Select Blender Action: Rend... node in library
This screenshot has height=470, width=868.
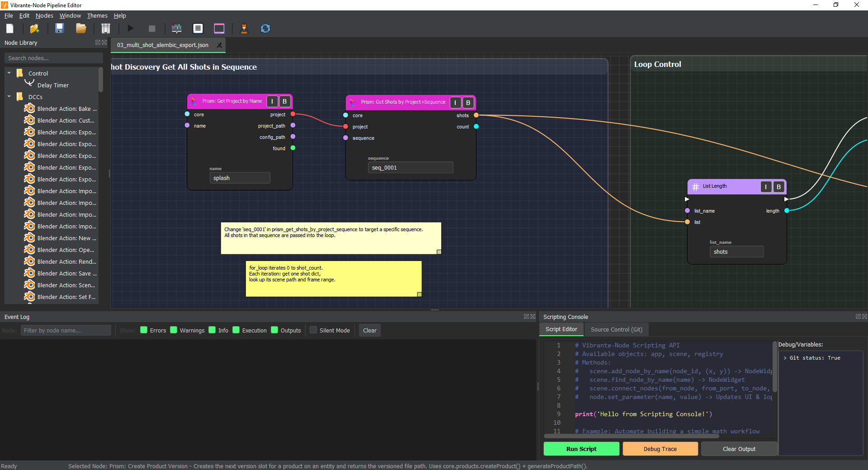click(60, 261)
